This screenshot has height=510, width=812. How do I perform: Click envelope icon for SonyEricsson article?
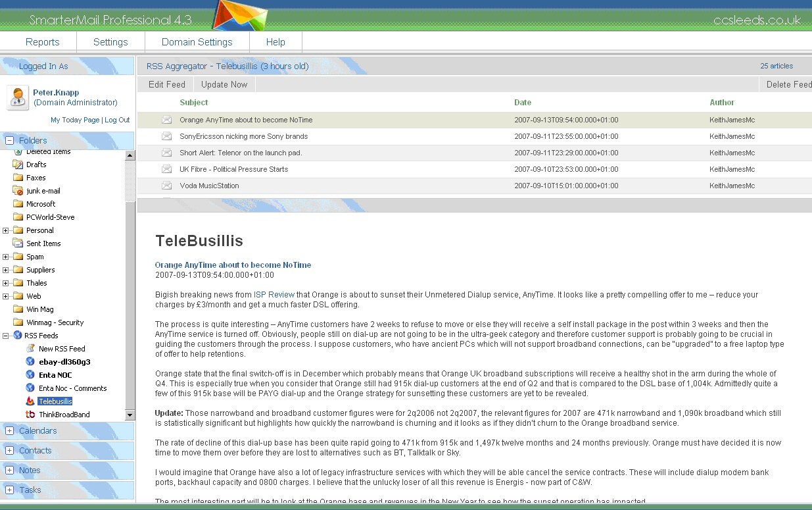167,136
